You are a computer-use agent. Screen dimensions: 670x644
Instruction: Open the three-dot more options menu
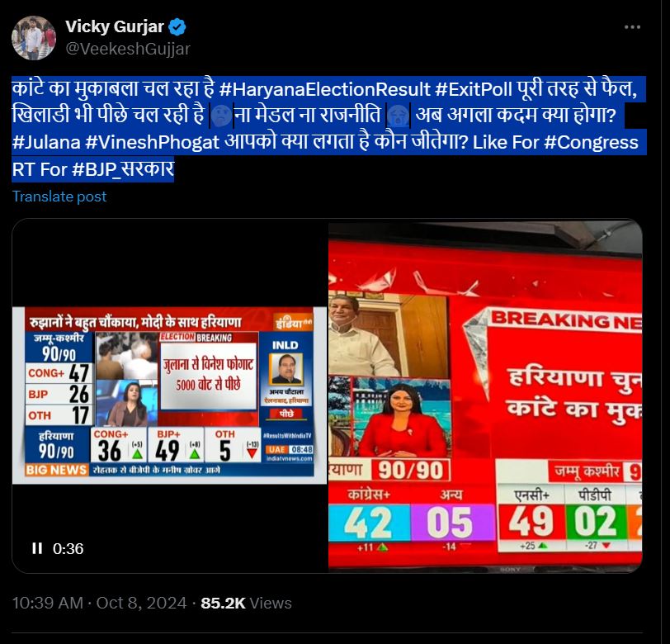[x=632, y=27]
